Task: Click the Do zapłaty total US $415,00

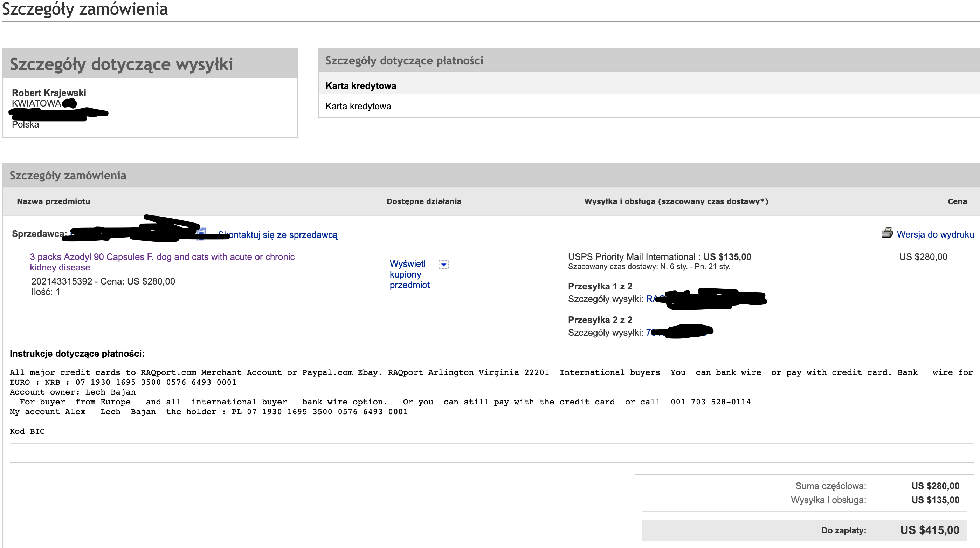Action: (x=930, y=530)
